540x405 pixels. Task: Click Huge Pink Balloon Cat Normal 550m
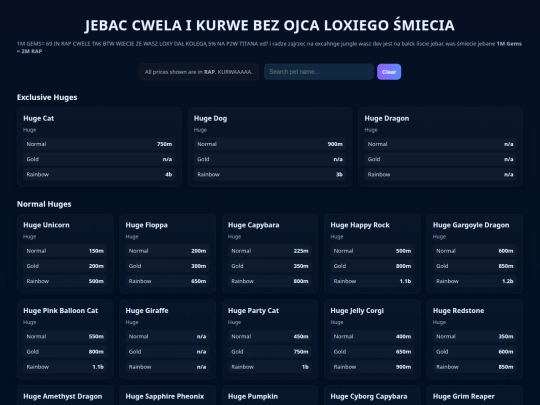coord(96,336)
